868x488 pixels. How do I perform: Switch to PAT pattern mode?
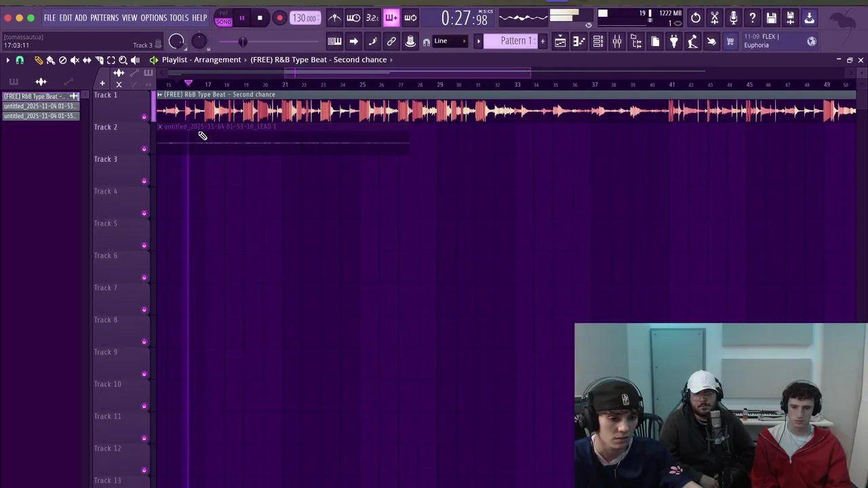[223, 14]
